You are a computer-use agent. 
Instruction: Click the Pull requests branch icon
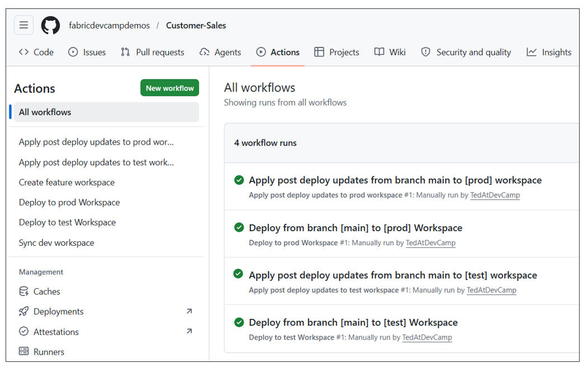(125, 52)
